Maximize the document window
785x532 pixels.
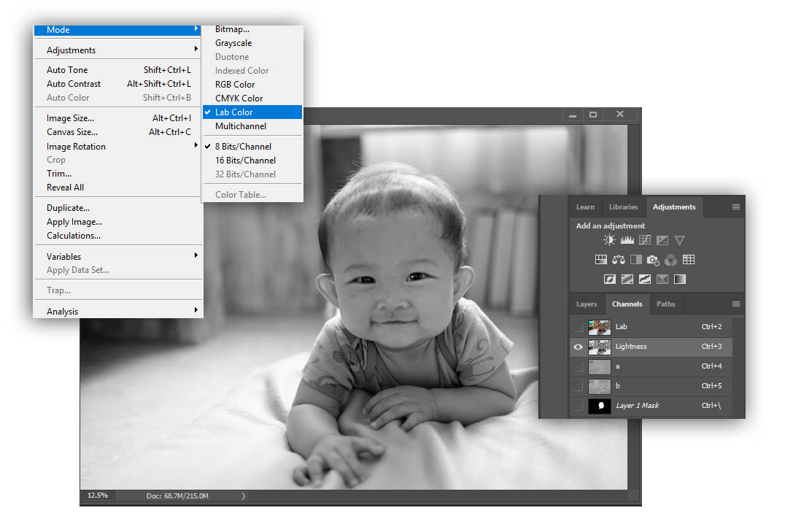pyautogui.click(x=593, y=115)
